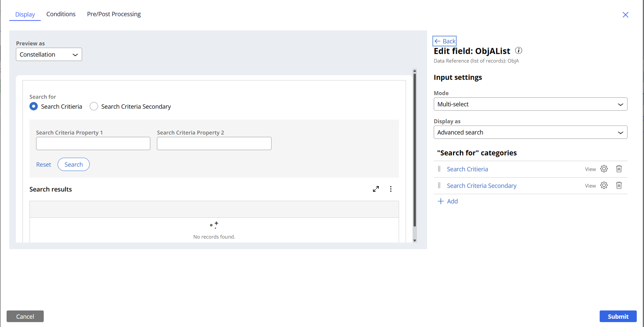Expand the Mode Multi-select dropdown
This screenshot has width=644, height=327.
pos(530,104)
